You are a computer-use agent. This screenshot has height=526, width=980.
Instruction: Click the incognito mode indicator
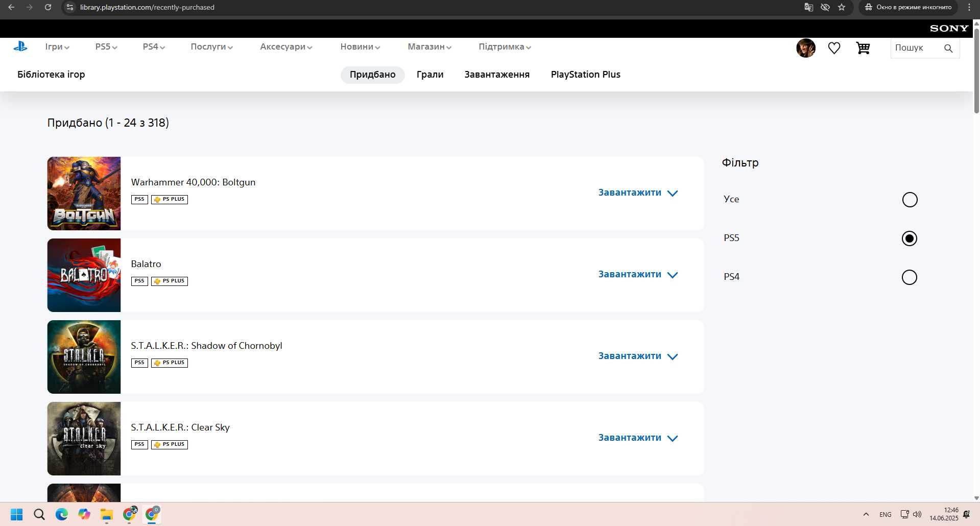coord(909,7)
